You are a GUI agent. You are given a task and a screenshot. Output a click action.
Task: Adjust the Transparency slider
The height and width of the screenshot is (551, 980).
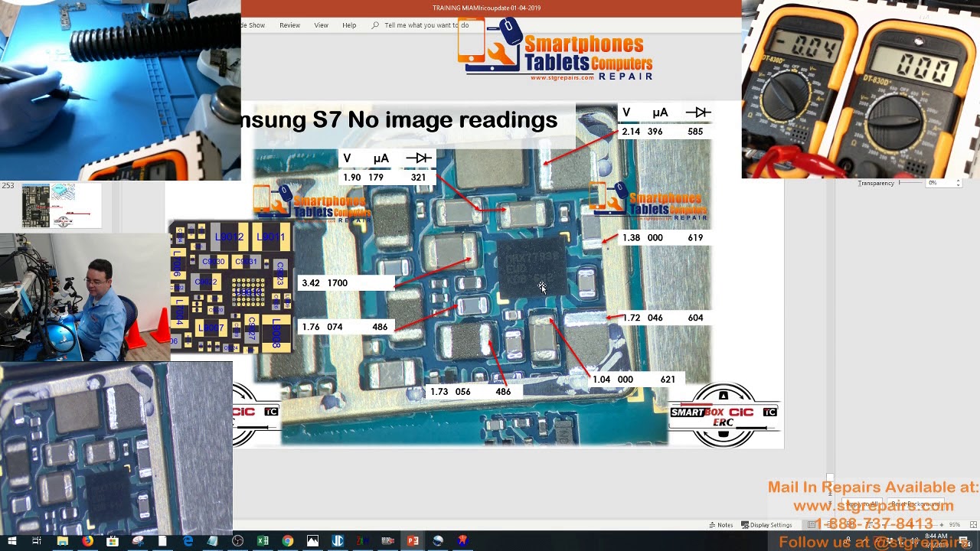(910, 183)
